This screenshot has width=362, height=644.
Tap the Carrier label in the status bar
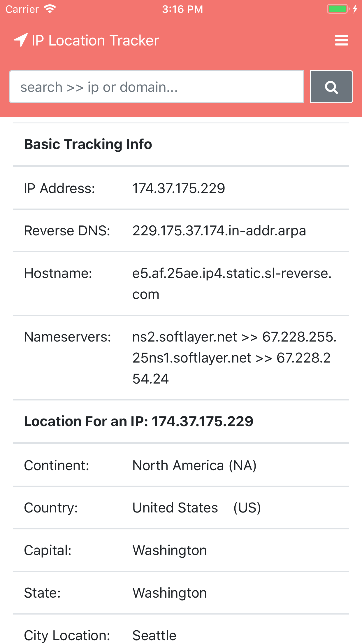(x=22, y=9)
